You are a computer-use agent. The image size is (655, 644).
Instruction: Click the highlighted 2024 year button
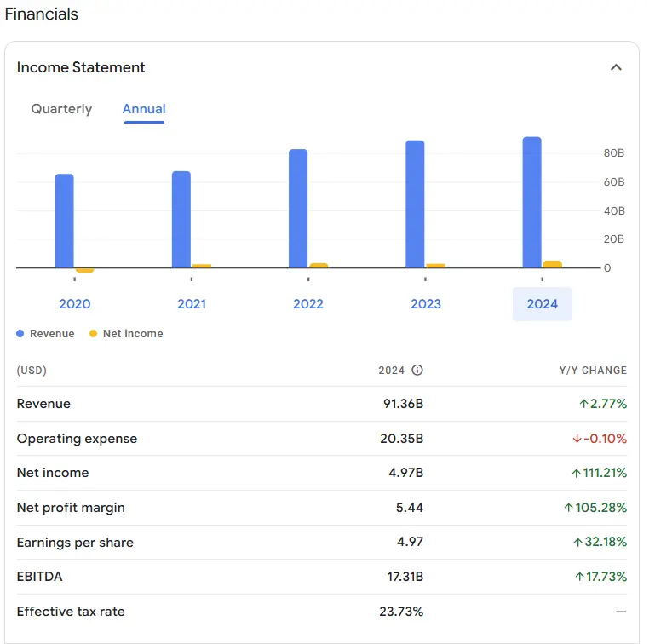click(x=543, y=304)
